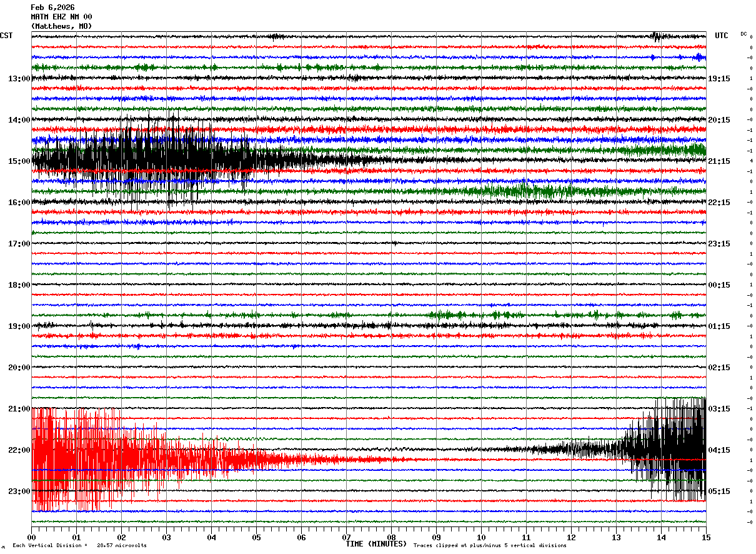Click the date text "Feb 6,2026"
756x554 pixels.
(53, 8)
